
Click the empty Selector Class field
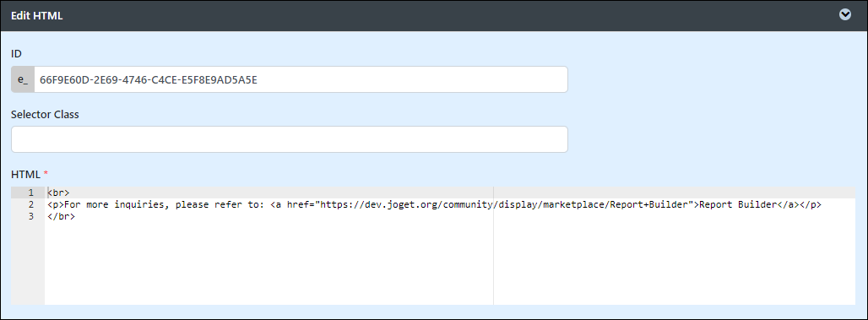(290, 139)
